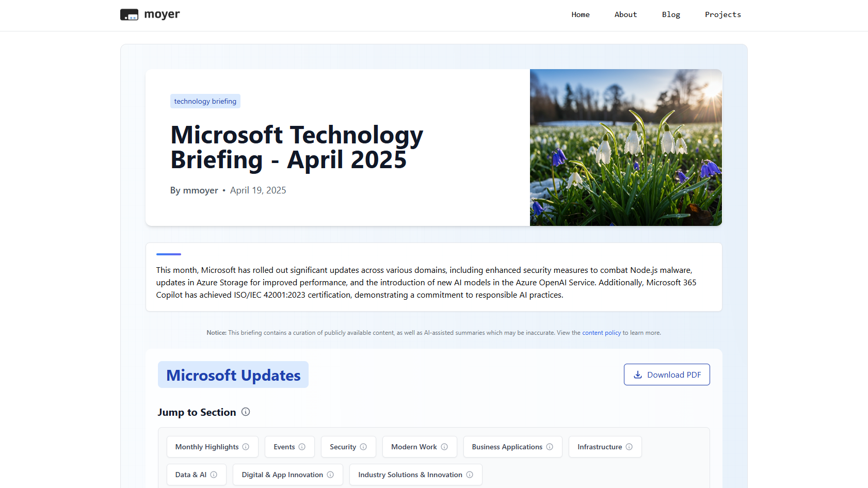Select the technology briefing tag
Screen dimensions: 868x488
tap(205, 101)
